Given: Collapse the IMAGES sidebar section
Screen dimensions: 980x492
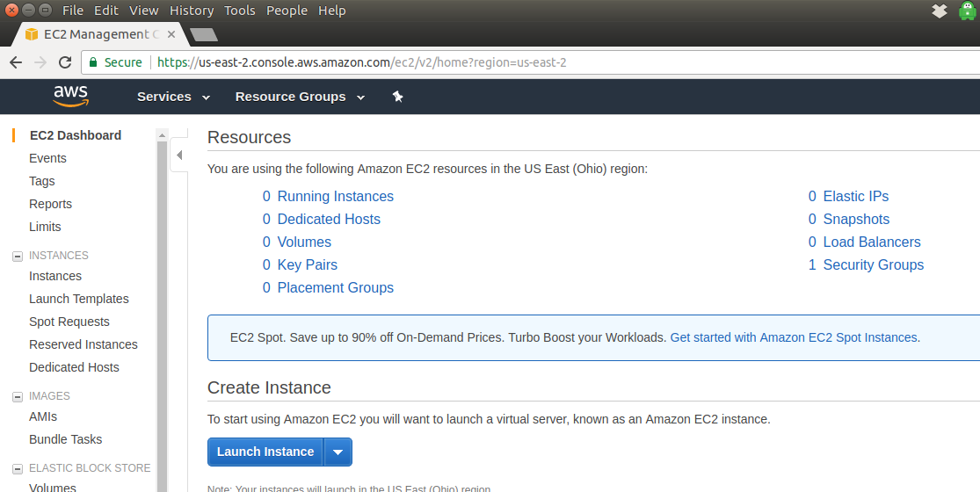Looking at the screenshot, I should [x=18, y=396].
